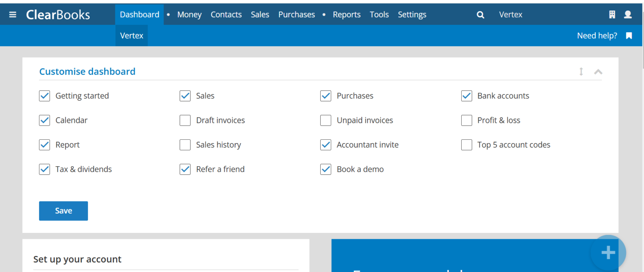Open the hamburger navigation menu
The image size is (644, 272).
(12, 14)
